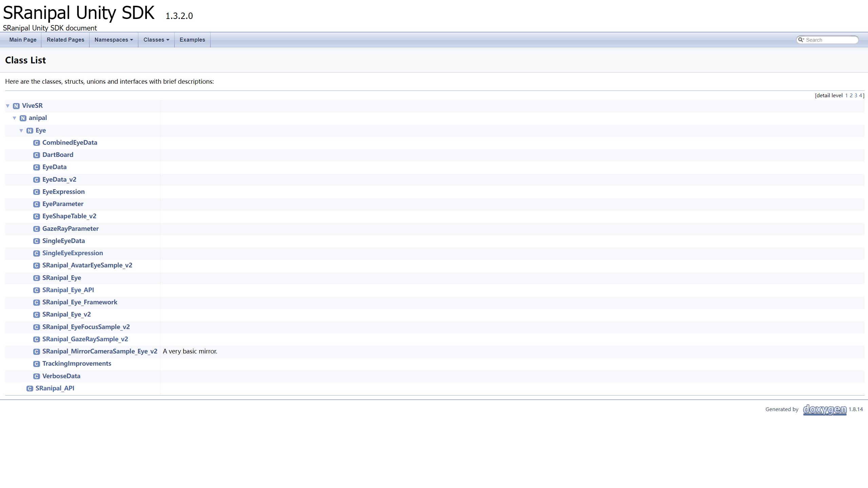Click the SRanipal_Eye_API class icon
This screenshot has width=868, height=488.
coord(36,290)
